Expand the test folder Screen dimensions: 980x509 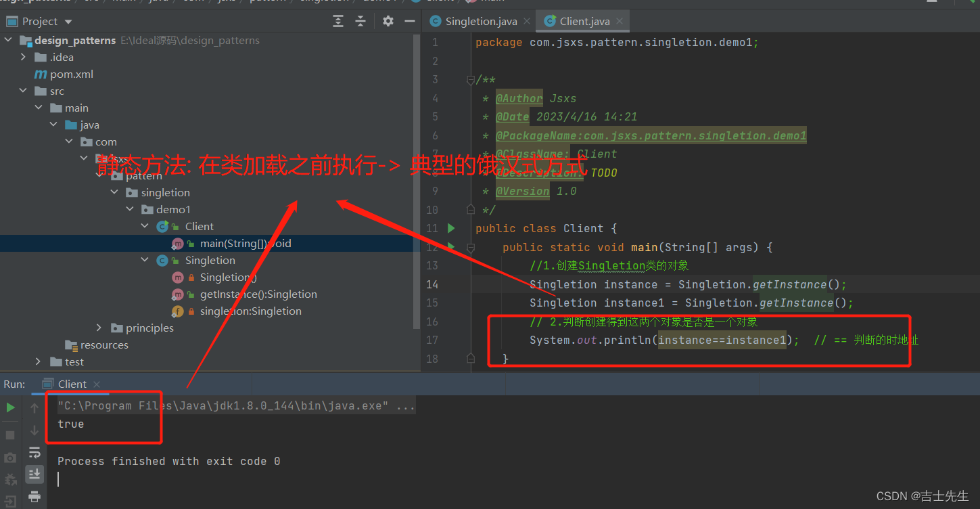pyautogui.click(x=39, y=362)
